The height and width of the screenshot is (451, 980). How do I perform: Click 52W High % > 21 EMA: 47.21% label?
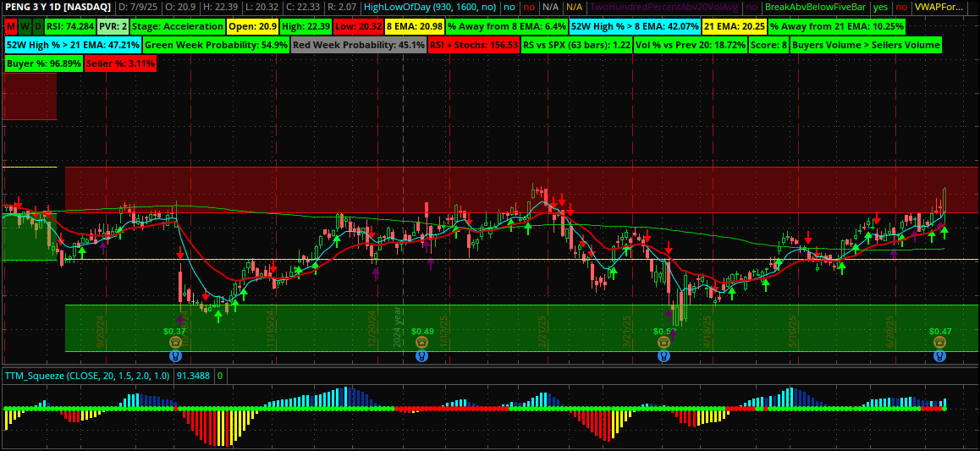pyautogui.click(x=73, y=45)
